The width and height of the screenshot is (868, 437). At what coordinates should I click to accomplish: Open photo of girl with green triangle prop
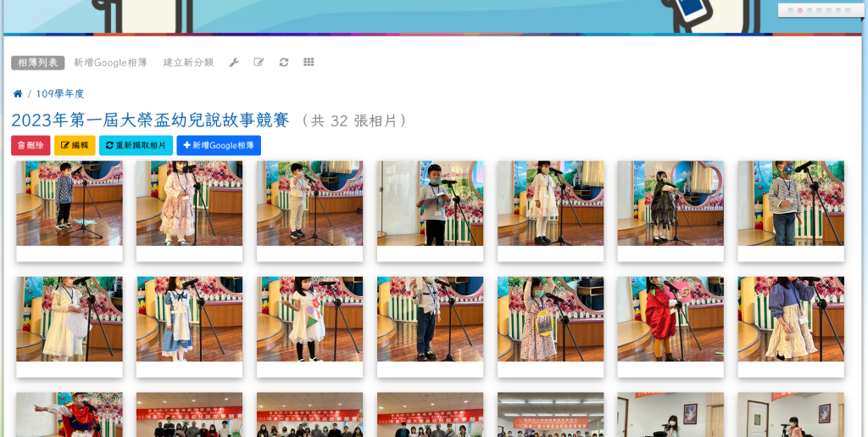click(309, 319)
